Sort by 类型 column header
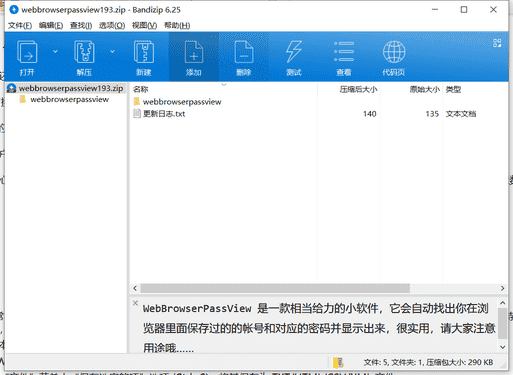Image resolution: width=513 pixels, height=375 pixels. (x=475, y=89)
